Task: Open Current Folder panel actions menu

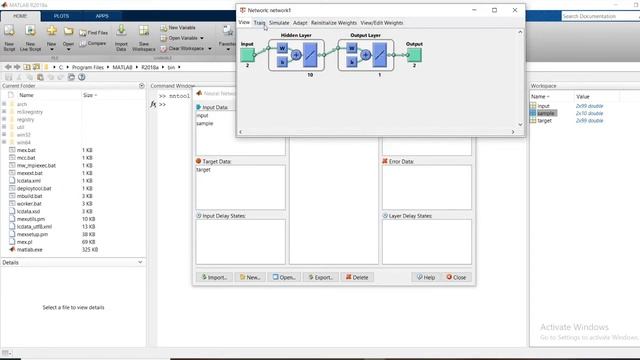Action: click(x=142, y=86)
